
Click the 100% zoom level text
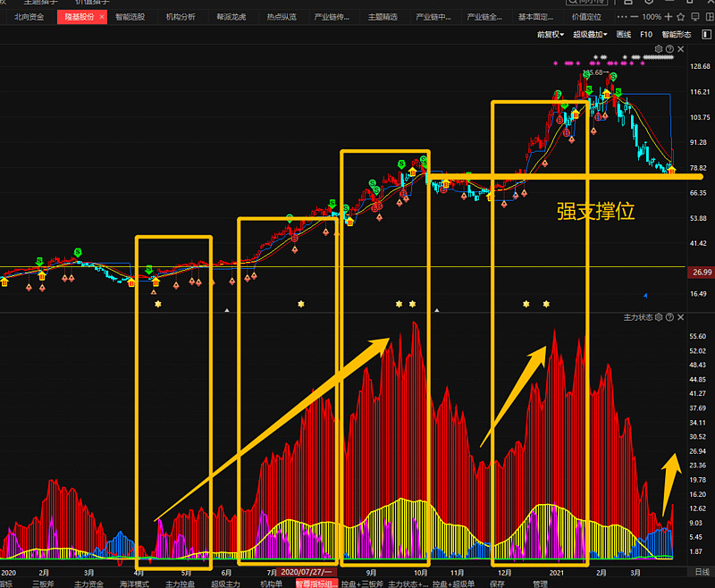652,17
